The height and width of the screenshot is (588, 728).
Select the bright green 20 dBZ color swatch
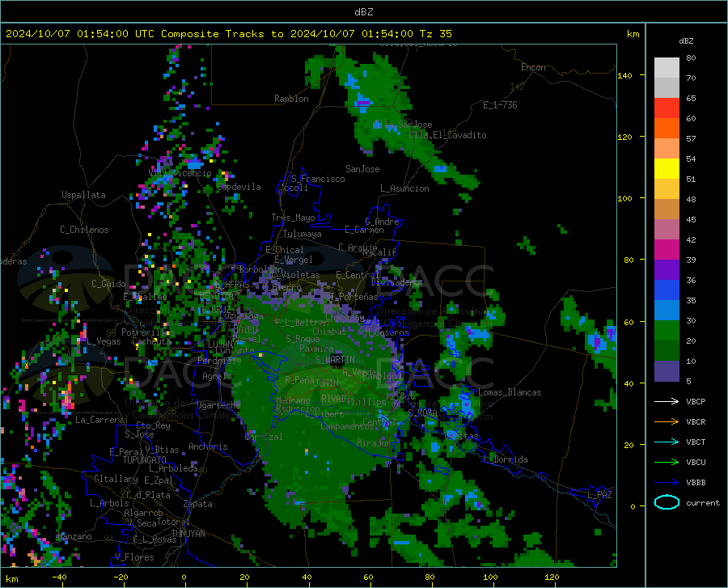667,331
